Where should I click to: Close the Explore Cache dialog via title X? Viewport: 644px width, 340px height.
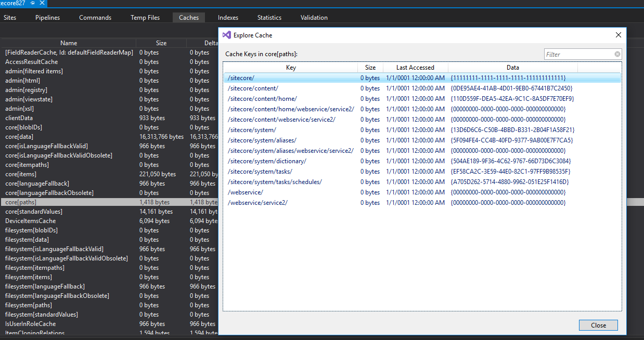coord(618,35)
